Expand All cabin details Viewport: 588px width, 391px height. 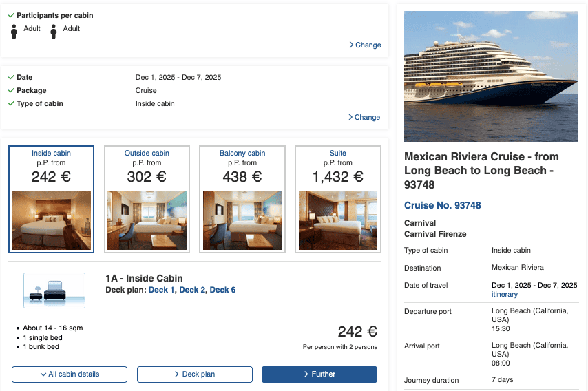(70, 374)
